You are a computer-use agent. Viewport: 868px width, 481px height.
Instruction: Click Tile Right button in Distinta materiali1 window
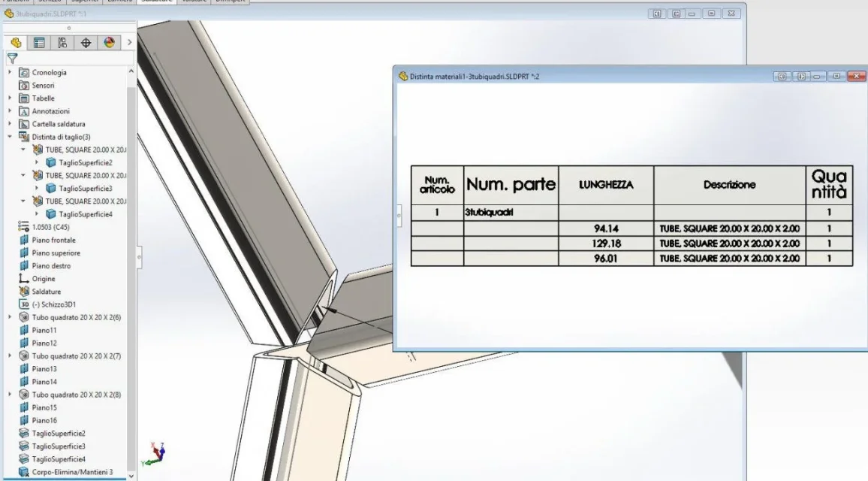801,77
